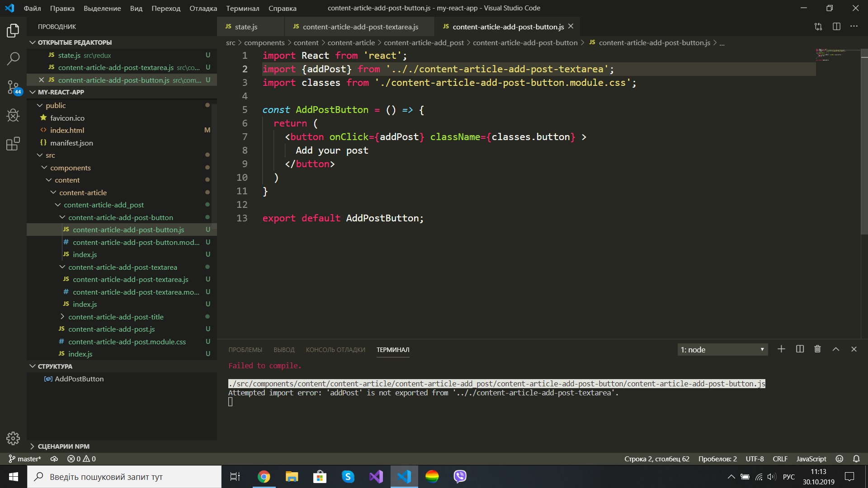Toggle maximized panel size with chevron-up
868x488 pixels.
(x=836, y=349)
